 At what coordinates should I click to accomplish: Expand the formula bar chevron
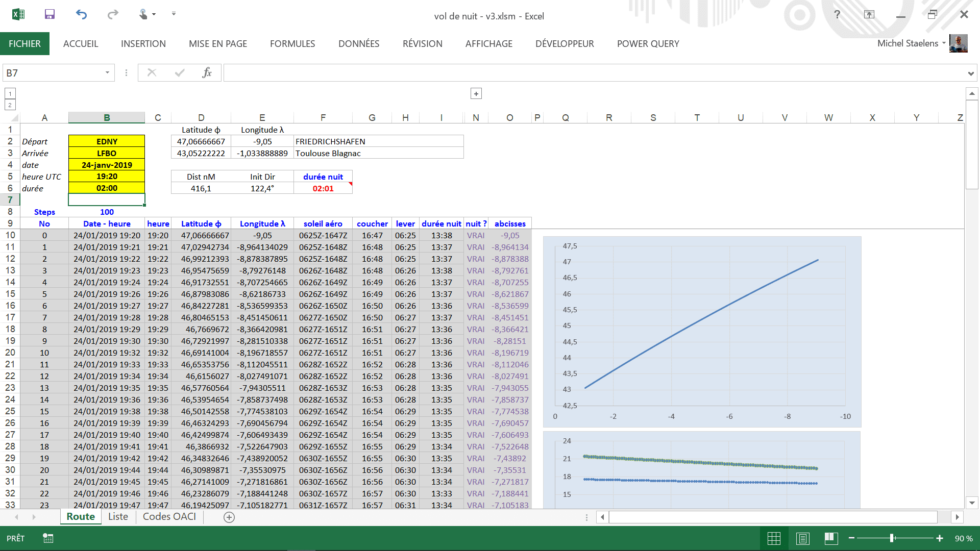pos(970,73)
